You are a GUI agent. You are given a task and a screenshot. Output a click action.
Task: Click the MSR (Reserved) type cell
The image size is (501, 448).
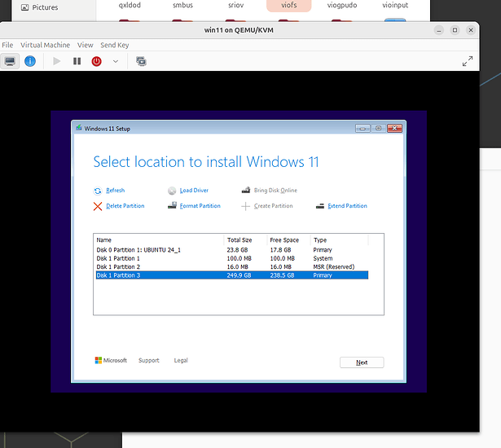click(x=334, y=267)
